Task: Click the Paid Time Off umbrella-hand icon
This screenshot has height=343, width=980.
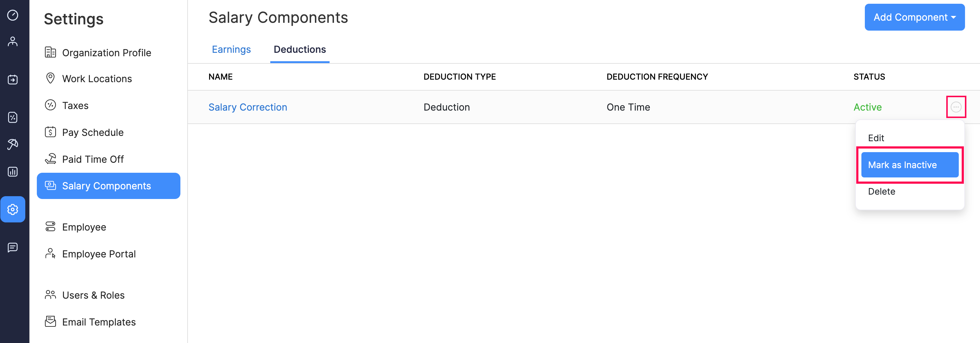Action: 51,159
